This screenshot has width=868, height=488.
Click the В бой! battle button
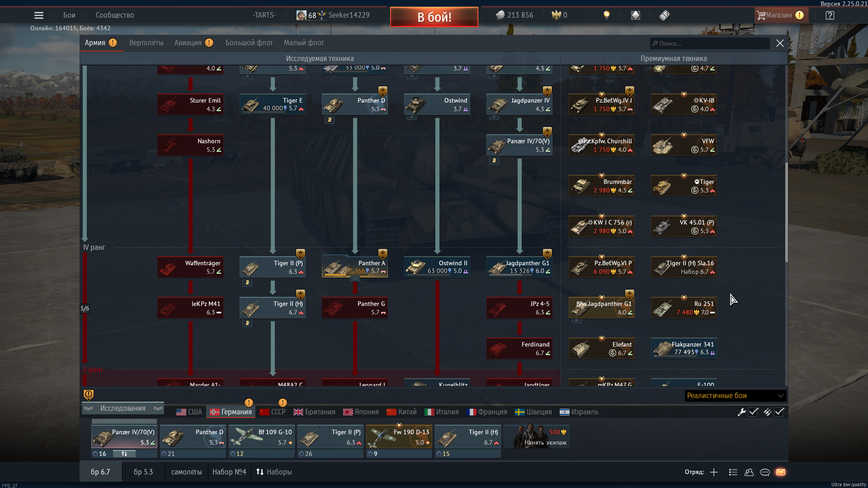[434, 17]
